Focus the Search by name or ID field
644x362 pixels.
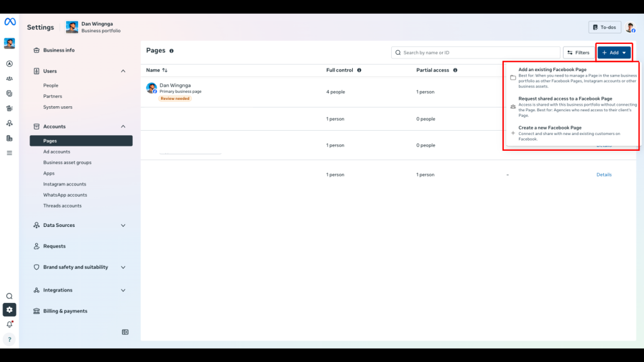(x=475, y=53)
